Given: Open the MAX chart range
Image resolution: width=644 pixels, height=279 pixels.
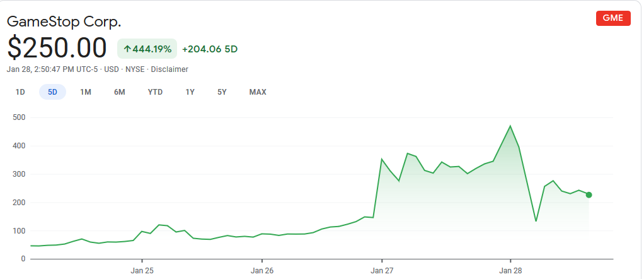Looking at the screenshot, I should click(258, 92).
